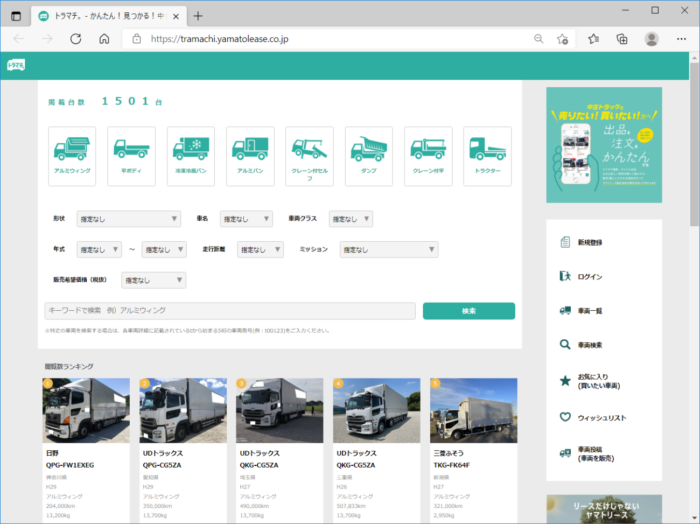Open the 売りたい！買いたい！ banner
The height and width of the screenshot is (524, 700).
tap(604, 145)
